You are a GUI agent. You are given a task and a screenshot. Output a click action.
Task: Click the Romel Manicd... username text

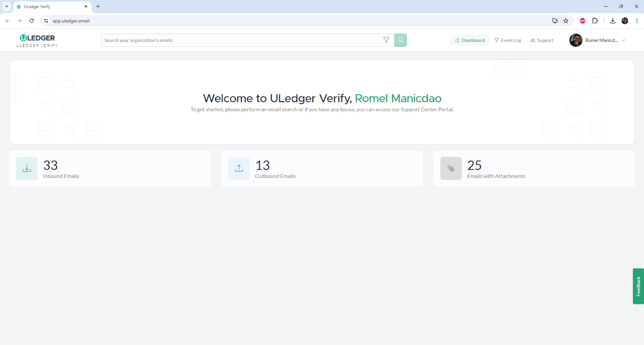tap(602, 40)
